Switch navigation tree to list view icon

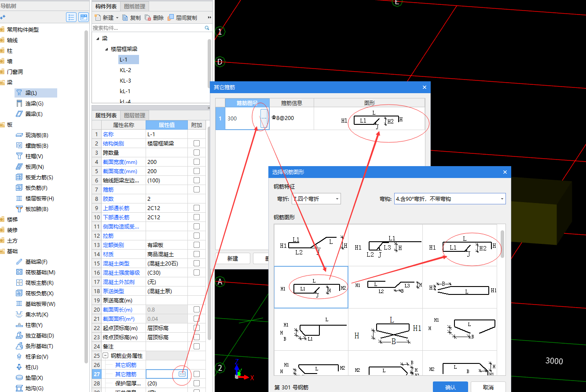(71, 17)
